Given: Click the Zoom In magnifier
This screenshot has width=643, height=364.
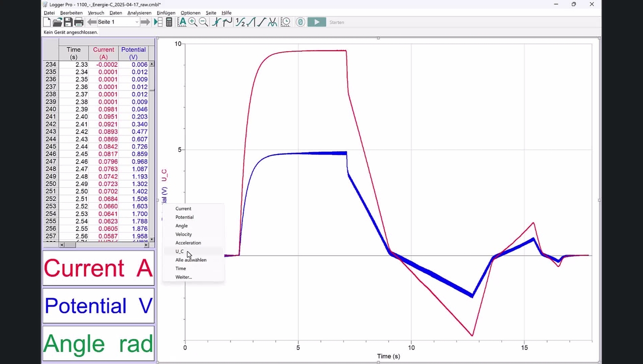Looking at the screenshot, I should [x=192, y=22].
